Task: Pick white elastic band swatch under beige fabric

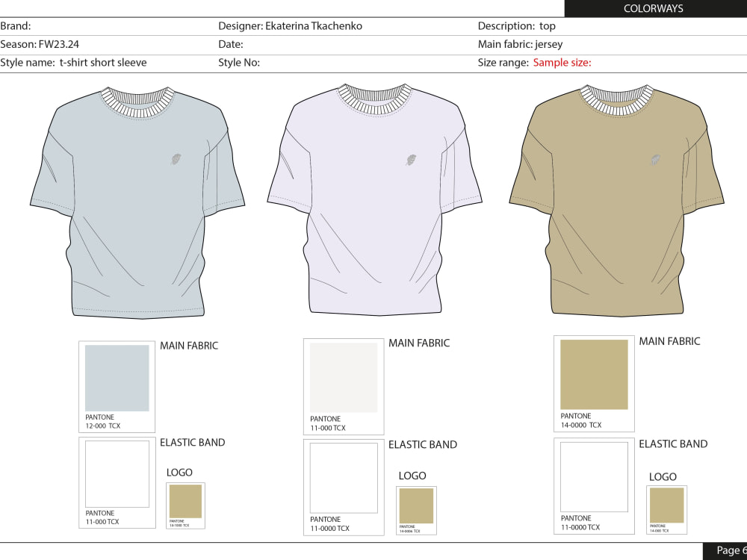Action: tap(594, 477)
